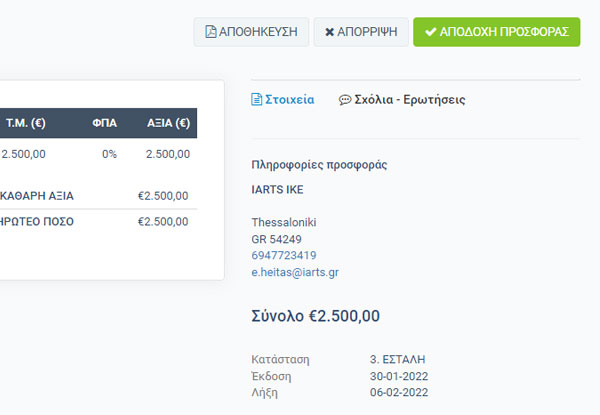Click the document icon beside Στοιχεία
This screenshot has height=415, width=600.
coord(256,99)
